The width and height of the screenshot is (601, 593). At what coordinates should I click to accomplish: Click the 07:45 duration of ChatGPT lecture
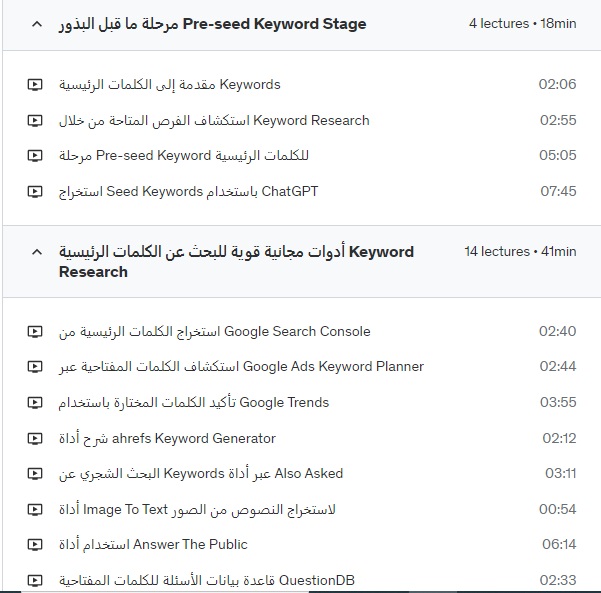558,191
